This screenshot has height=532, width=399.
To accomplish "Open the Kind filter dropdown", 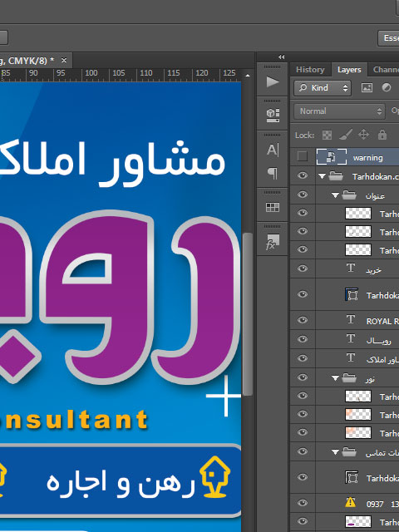I will click(x=323, y=88).
